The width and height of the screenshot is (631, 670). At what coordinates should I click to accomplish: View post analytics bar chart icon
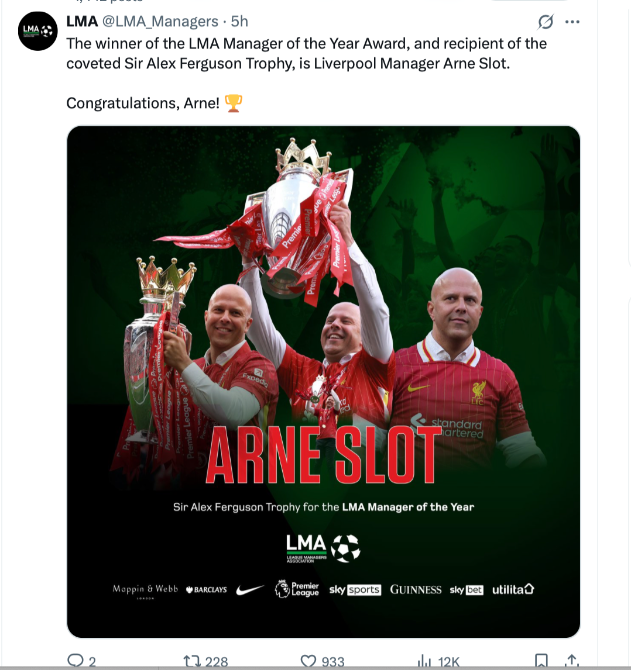click(424, 661)
